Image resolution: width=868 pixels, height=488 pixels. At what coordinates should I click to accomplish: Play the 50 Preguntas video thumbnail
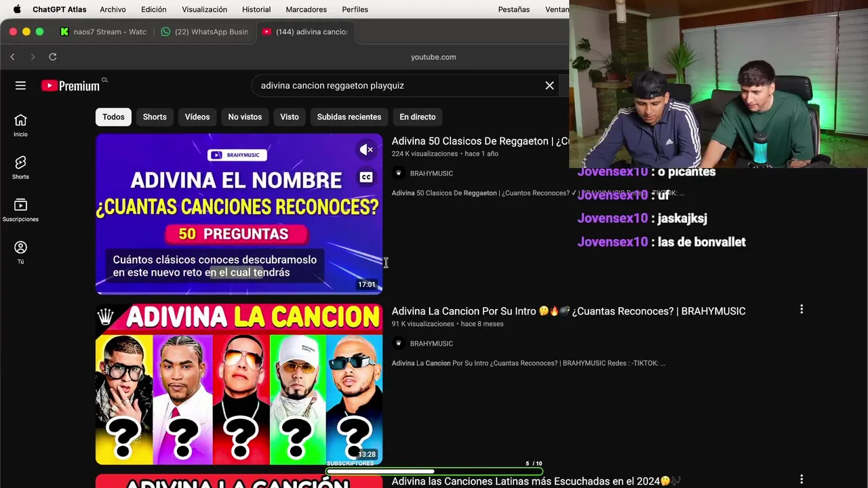click(239, 213)
